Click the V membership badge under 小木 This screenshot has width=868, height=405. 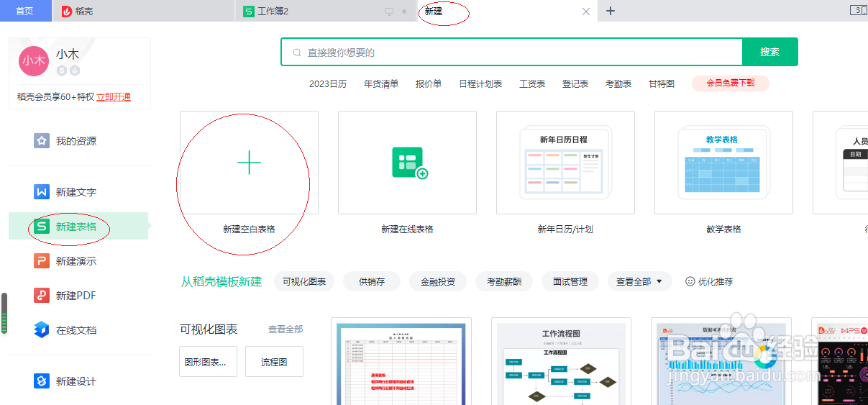click(x=75, y=70)
